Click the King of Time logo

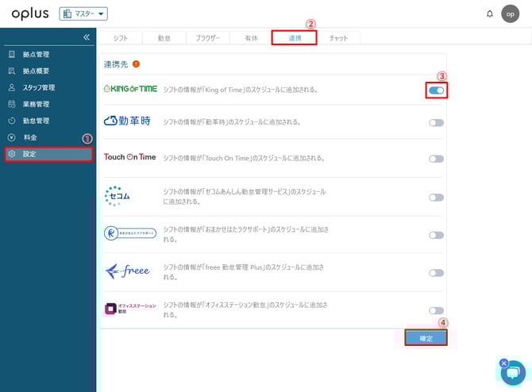(x=130, y=90)
